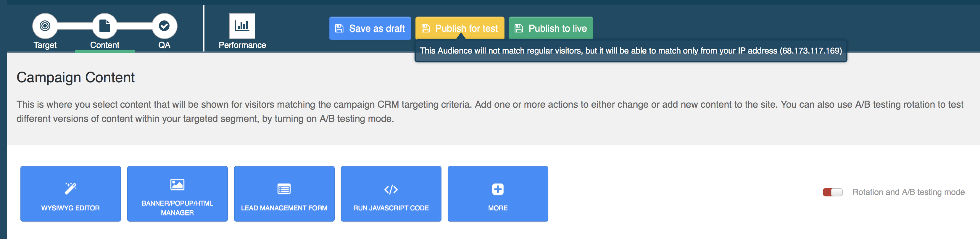Open the Target step circle icon
The height and width of the screenshot is (239, 980).
(x=45, y=25)
